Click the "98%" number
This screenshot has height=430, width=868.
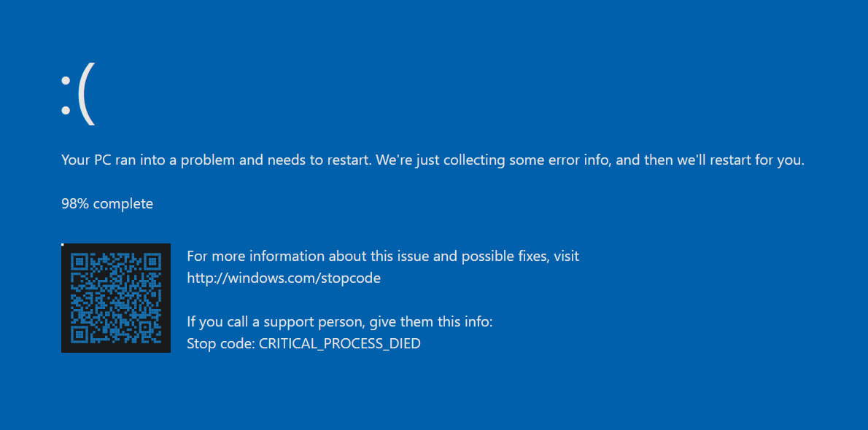[x=75, y=204]
